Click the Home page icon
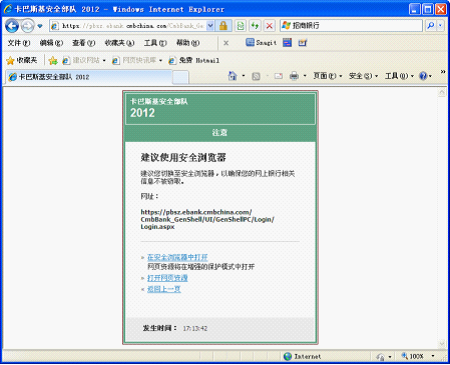The height and width of the screenshot is (365, 450). (x=232, y=76)
